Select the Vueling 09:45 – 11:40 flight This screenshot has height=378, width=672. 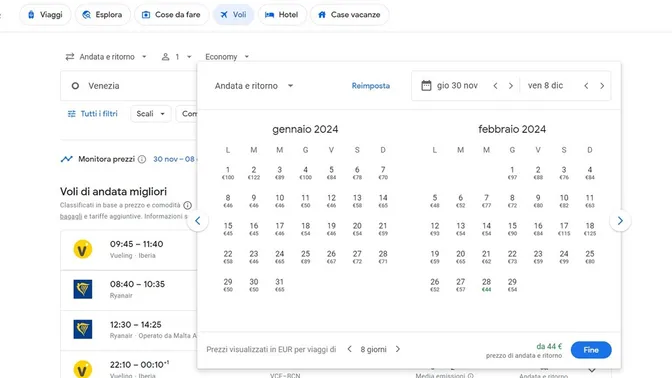pos(129,250)
